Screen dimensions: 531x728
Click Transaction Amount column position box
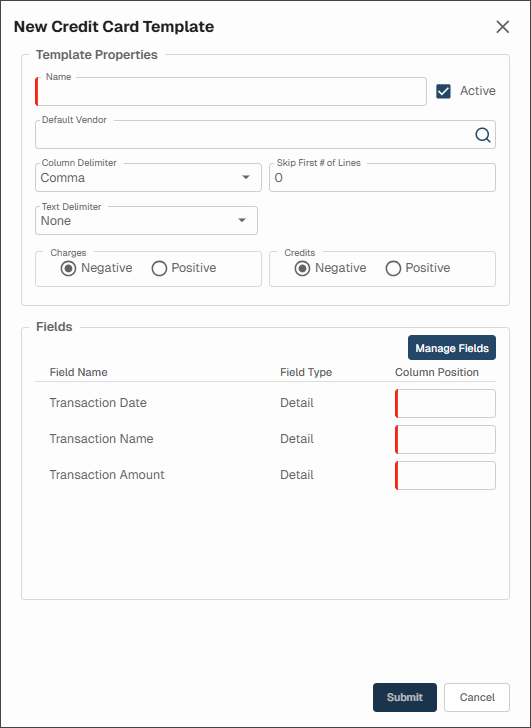[x=445, y=475]
